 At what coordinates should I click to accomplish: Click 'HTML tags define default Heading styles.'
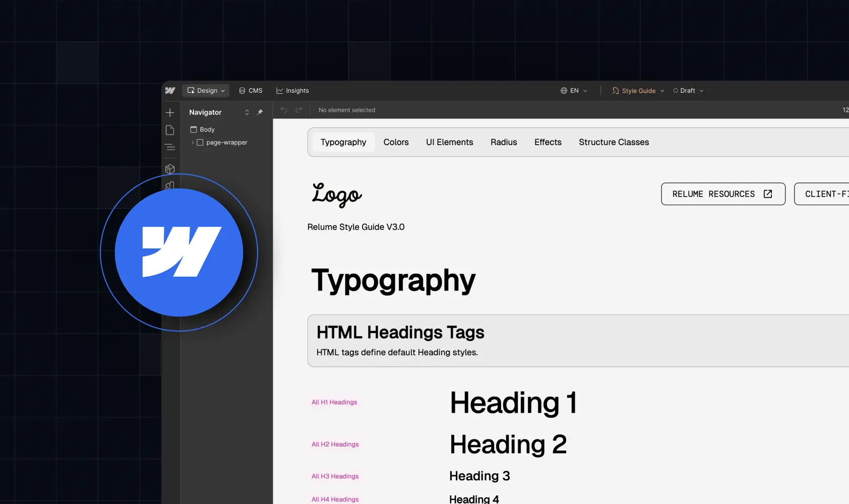[397, 352]
